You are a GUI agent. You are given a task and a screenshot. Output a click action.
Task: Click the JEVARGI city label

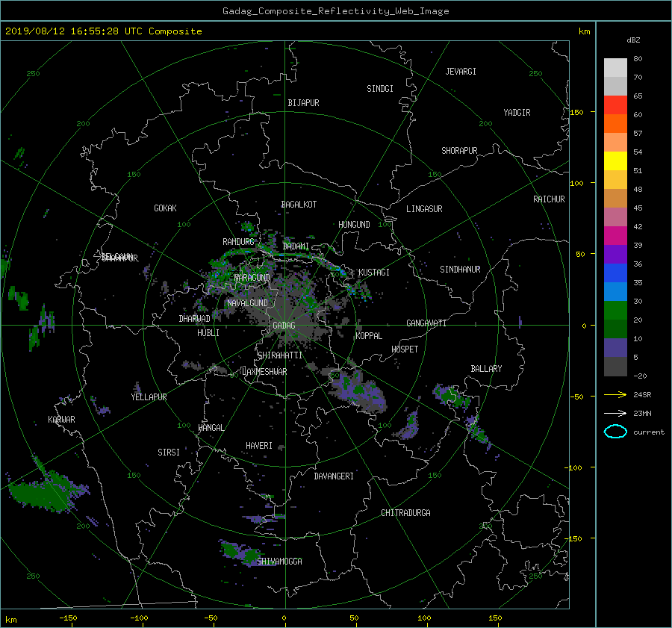point(461,72)
